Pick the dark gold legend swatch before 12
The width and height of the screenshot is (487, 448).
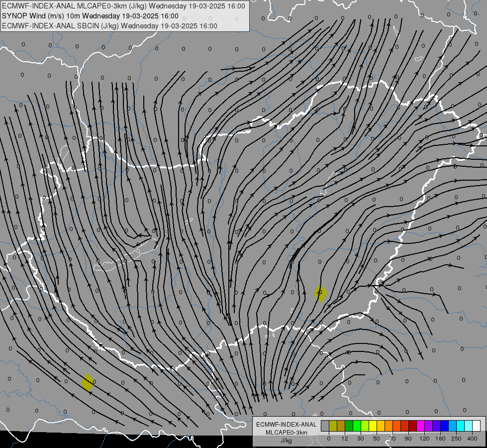341,426
